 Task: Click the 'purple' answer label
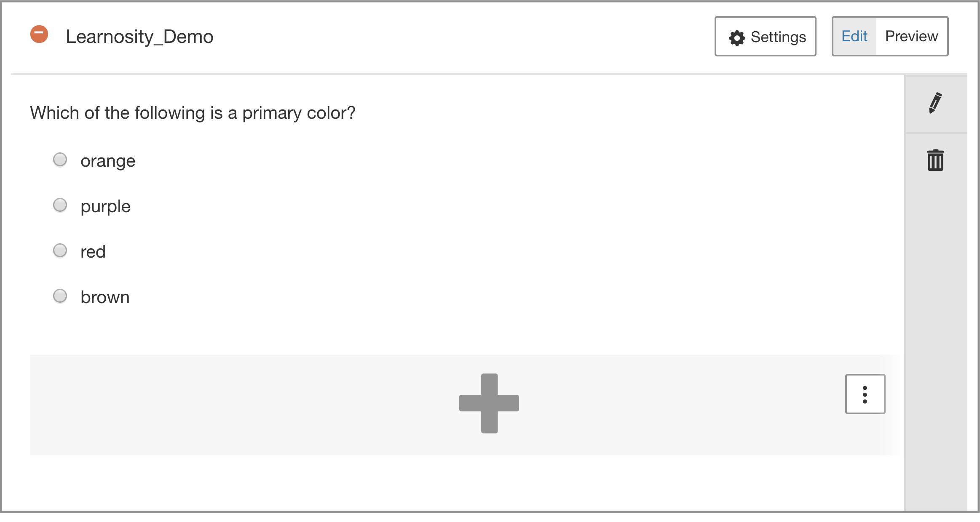[x=105, y=207]
